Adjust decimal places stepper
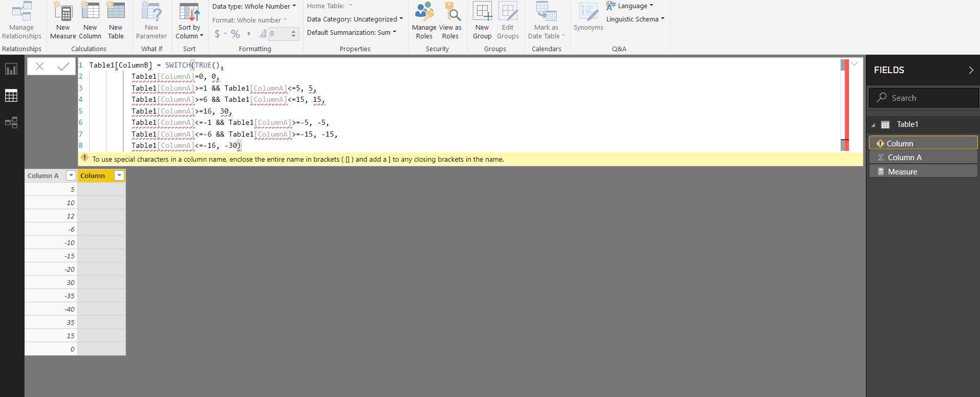Image resolution: width=980 pixels, height=397 pixels. (x=293, y=34)
